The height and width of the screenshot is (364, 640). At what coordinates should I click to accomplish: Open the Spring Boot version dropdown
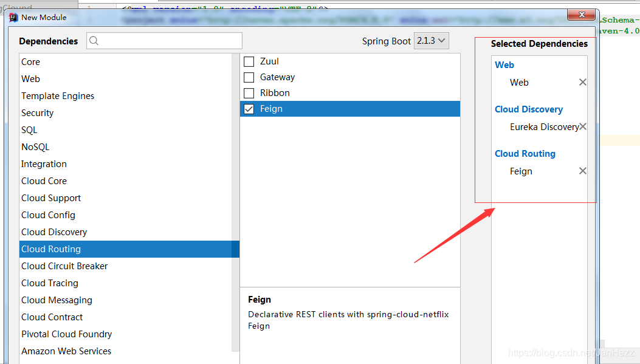[432, 41]
